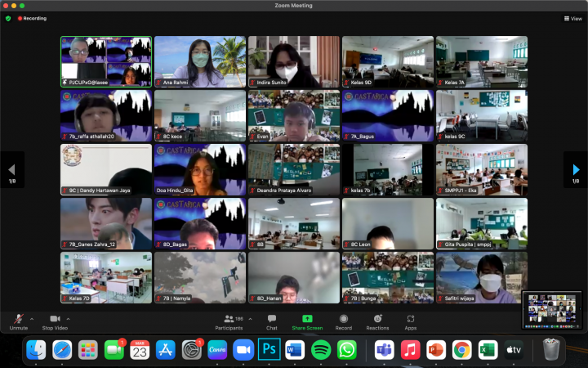Select Ana Rahmi's video tile
The image size is (588, 368).
(199, 61)
